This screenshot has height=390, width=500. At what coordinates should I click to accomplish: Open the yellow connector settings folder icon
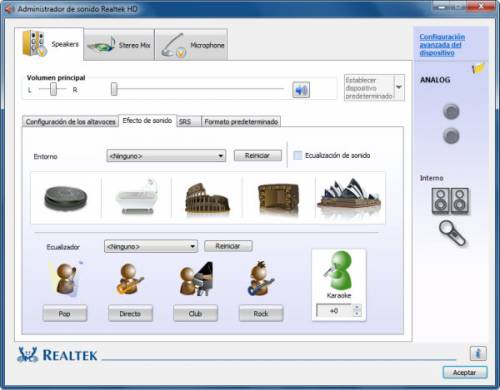(x=478, y=68)
